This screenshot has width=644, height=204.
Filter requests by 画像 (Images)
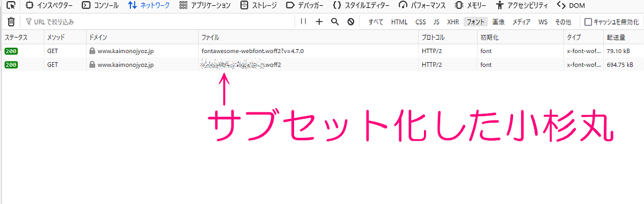(x=498, y=22)
